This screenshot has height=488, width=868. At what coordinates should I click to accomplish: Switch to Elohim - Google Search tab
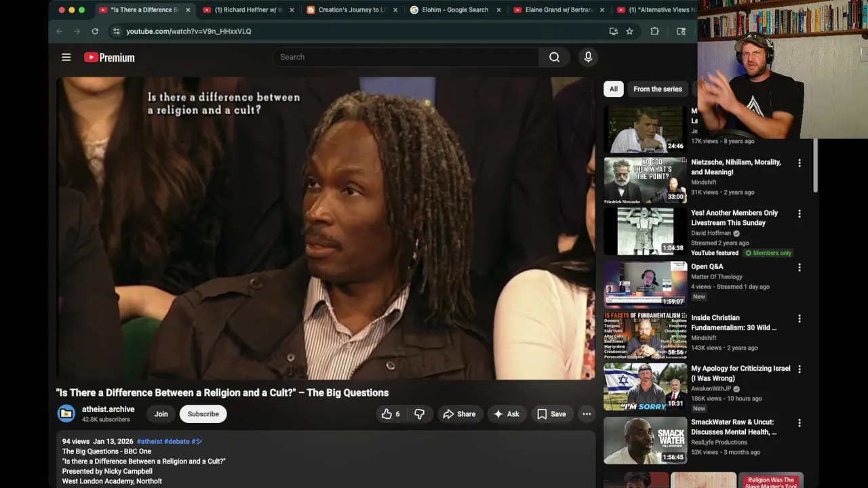click(456, 10)
